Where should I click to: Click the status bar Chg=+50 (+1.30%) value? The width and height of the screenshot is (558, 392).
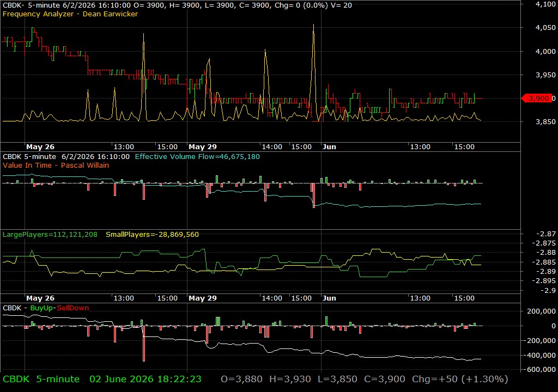coord(460,379)
